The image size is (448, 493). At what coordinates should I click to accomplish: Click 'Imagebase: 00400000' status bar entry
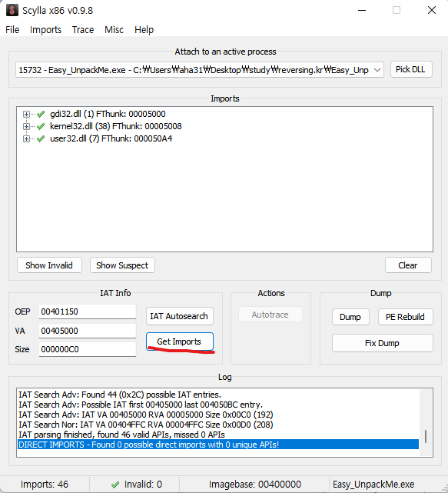pos(255,485)
